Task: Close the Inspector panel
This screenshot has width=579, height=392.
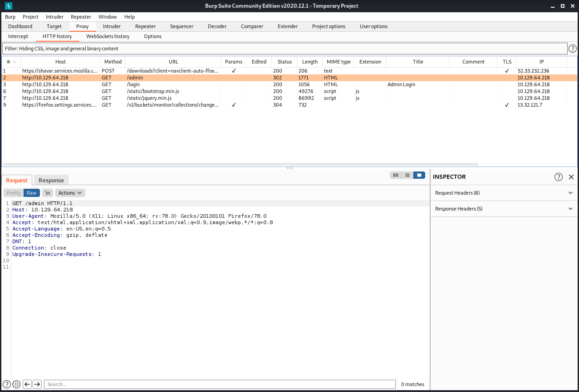Action: point(571,177)
